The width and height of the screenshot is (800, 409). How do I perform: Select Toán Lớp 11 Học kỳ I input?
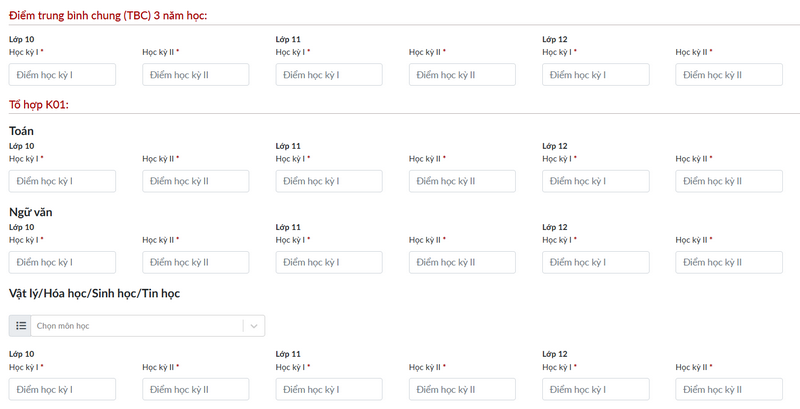point(329,181)
